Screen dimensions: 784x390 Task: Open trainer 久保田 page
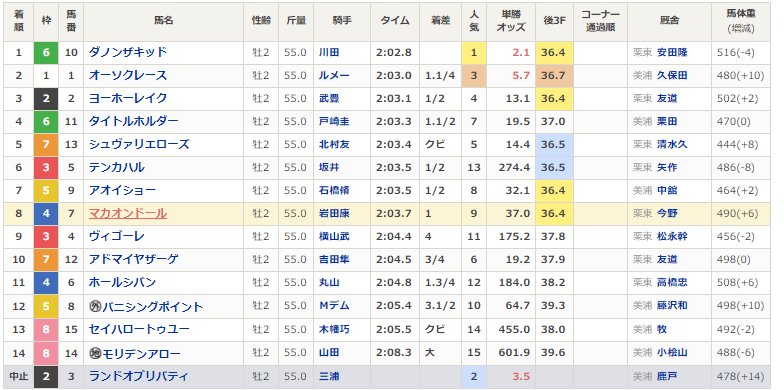pyautogui.click(x=672, y=76)
